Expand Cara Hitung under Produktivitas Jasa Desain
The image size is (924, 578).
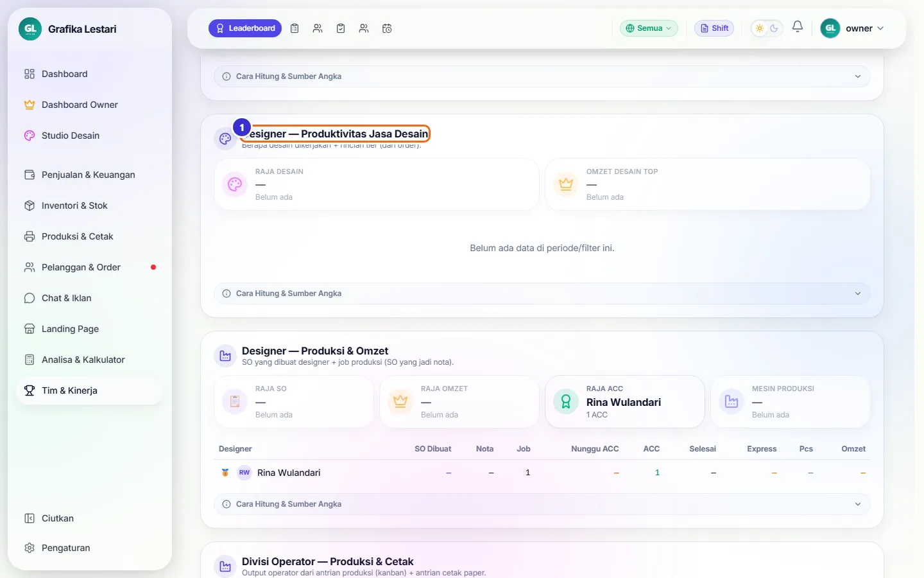(x=542, y=293)
